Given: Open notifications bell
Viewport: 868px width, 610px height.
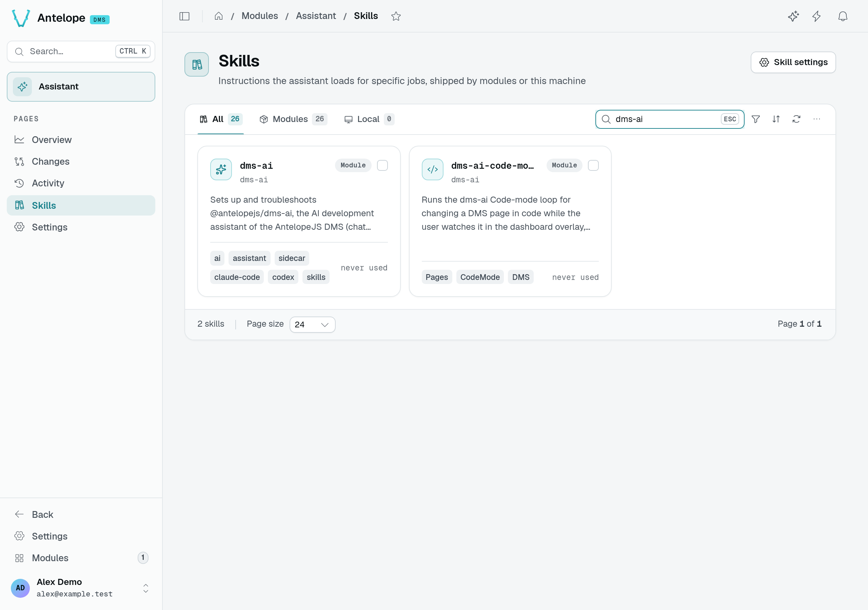Looking at the screenshot, I should [x=843, y=16].
